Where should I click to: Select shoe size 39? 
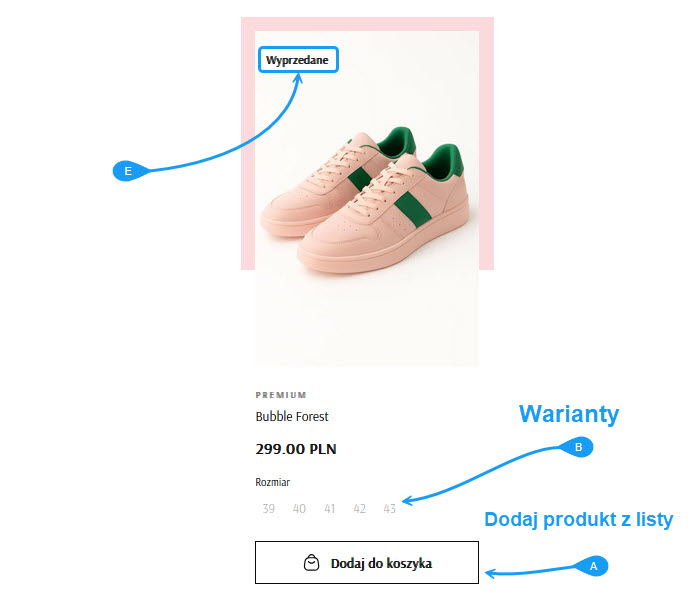[268, 509]
